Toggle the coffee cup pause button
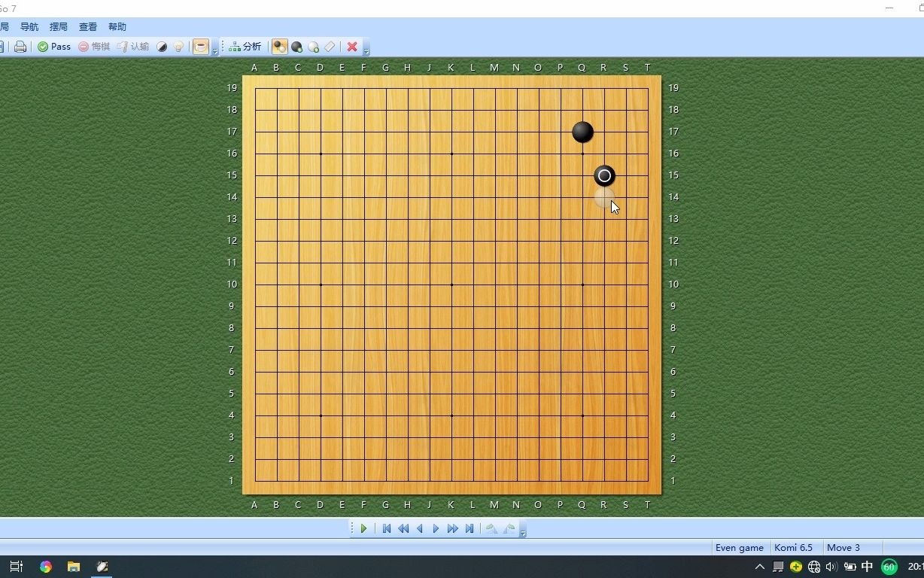 pos(201,47)
